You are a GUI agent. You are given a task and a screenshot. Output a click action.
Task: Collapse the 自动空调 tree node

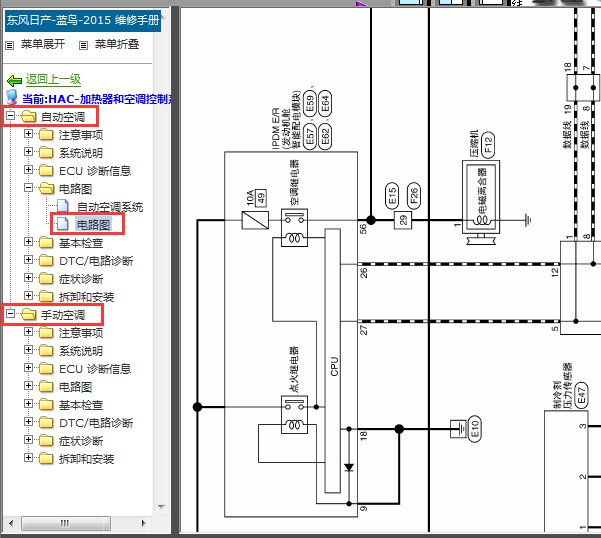coord(10,115)
